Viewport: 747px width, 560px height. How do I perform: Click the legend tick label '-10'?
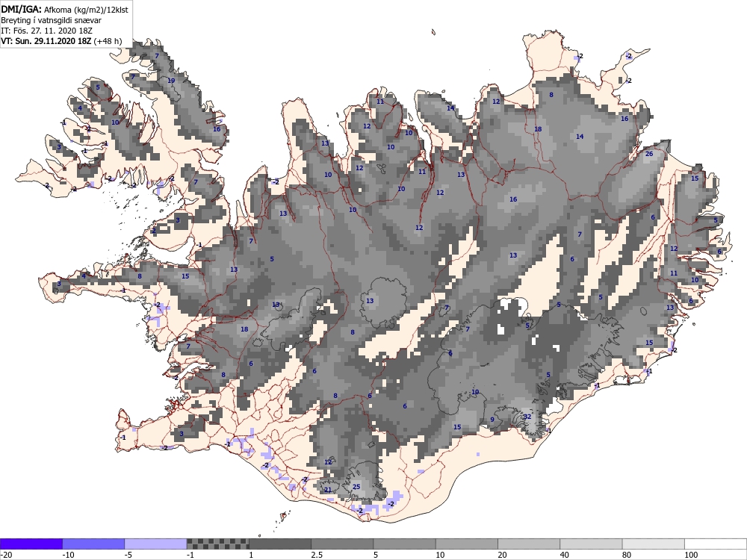pyautogui.click(x=69, y=555)
